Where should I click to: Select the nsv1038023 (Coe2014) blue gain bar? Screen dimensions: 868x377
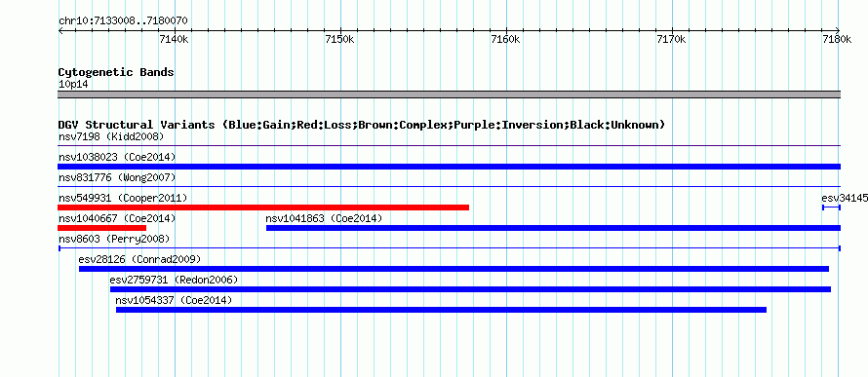click(449, 167)
